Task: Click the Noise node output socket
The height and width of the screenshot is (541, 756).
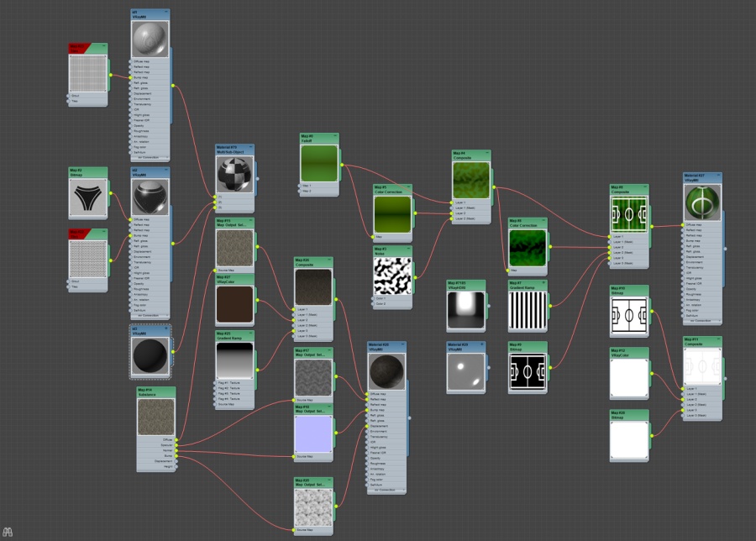Action: pyautogui.click(x=415, y=278)
